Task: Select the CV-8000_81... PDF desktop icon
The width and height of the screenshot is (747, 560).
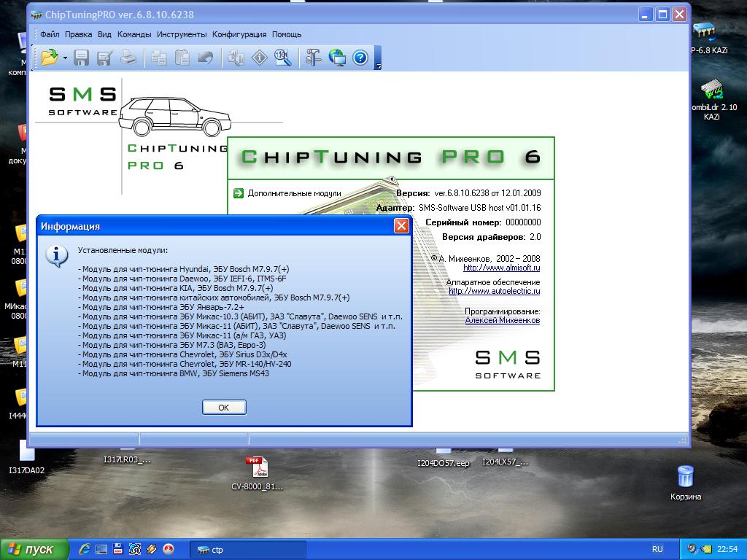Action: pos(257,472)
